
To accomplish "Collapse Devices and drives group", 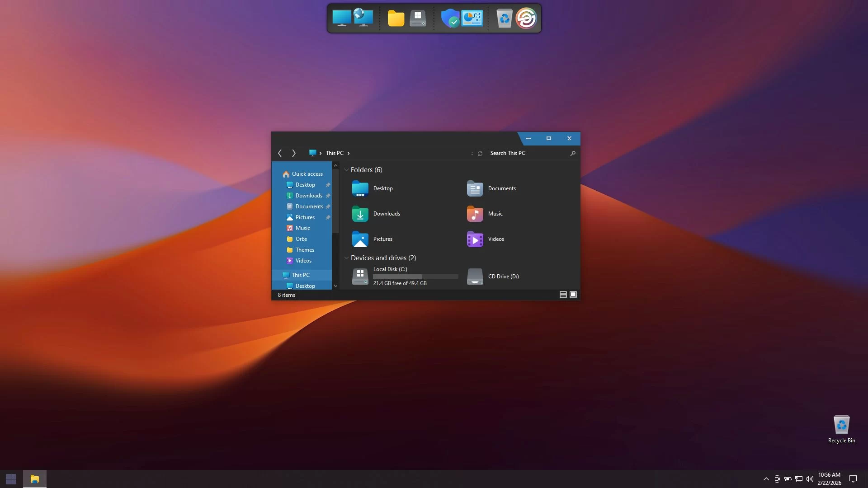I will 347,258.
